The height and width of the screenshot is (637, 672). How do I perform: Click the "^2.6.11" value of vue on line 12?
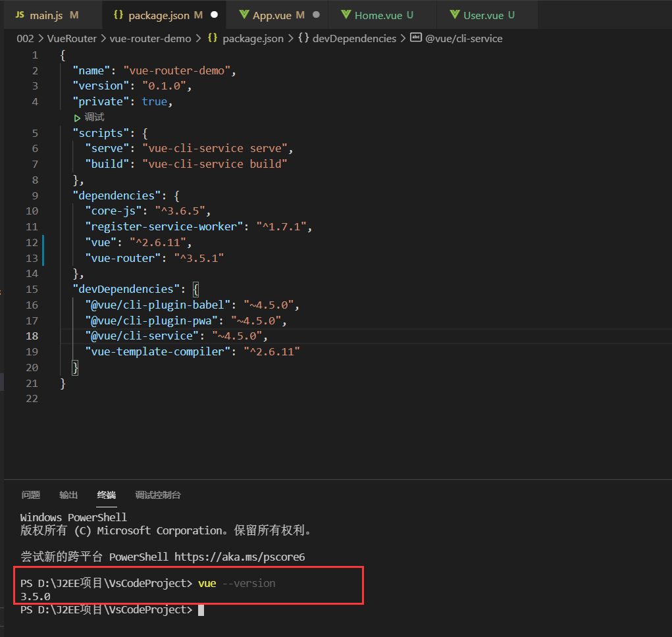click(x=158, y=242)
